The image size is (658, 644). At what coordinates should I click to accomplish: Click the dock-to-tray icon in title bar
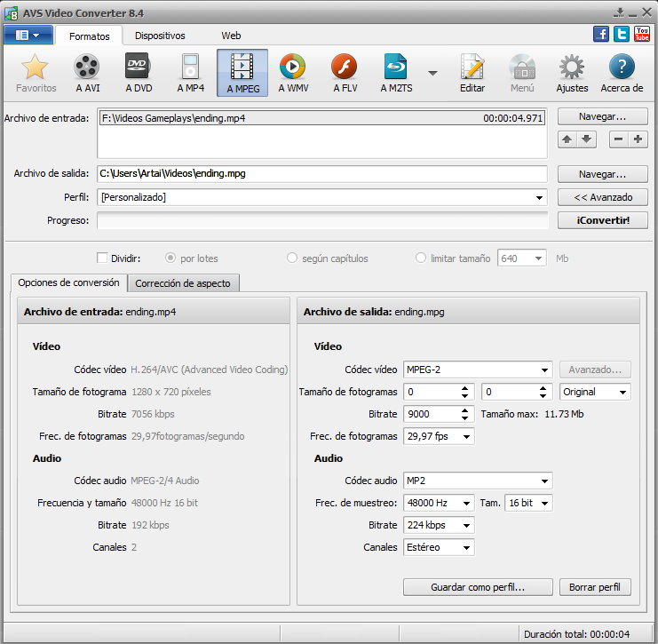[x=619, y=13]
